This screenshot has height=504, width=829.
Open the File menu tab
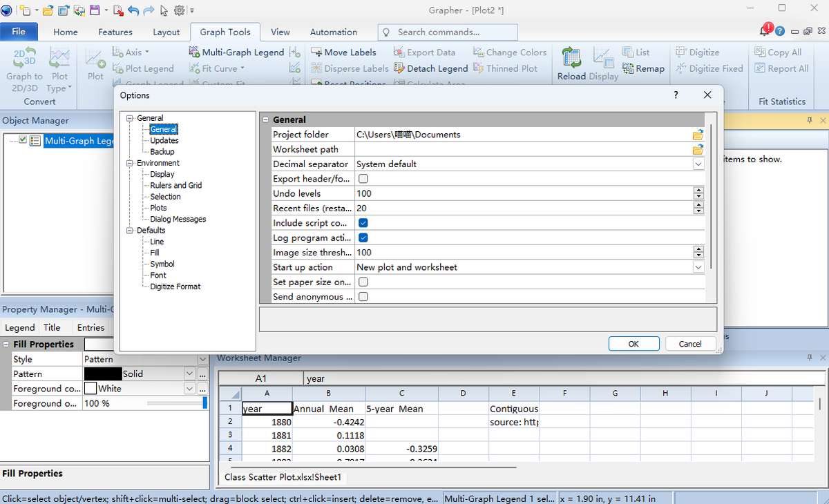point(19,31)
